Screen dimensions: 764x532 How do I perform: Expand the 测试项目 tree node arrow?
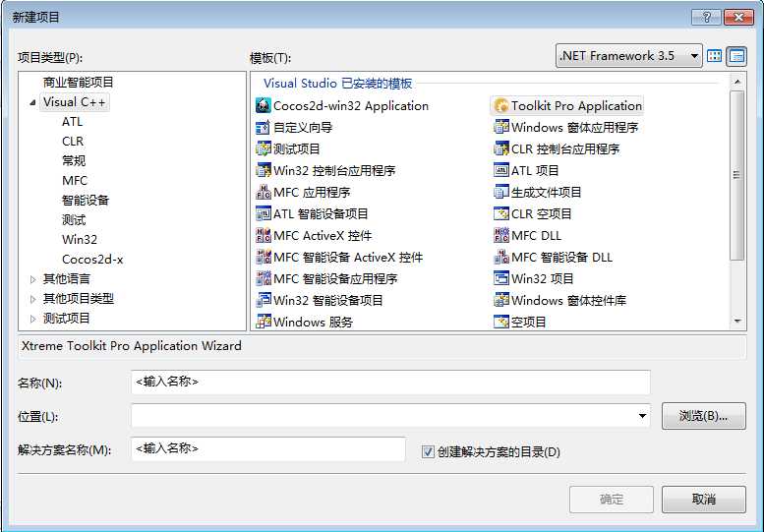tap(32, 319)
